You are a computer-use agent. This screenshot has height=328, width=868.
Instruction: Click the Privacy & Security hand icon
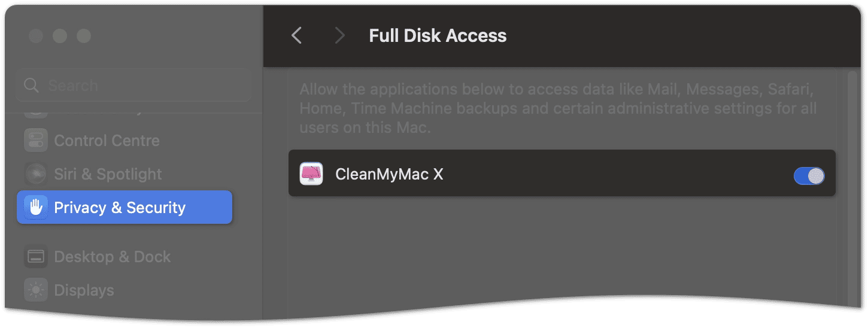35,208
